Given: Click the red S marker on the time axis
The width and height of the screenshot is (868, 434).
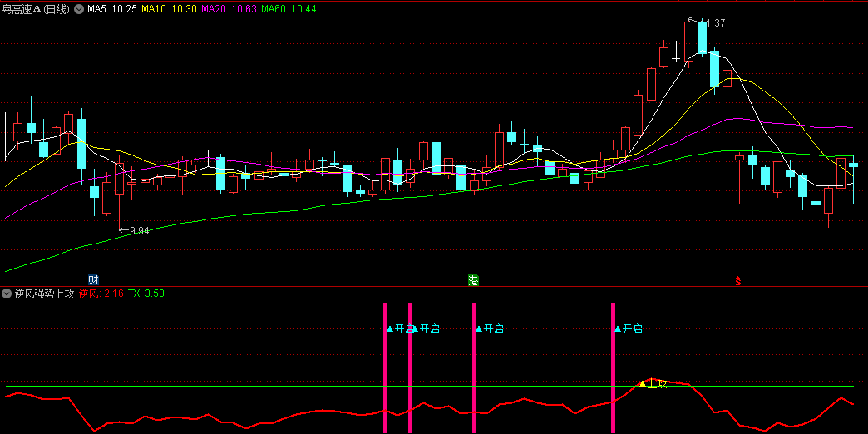Looking at the screenshot, I should coord(738,281).
